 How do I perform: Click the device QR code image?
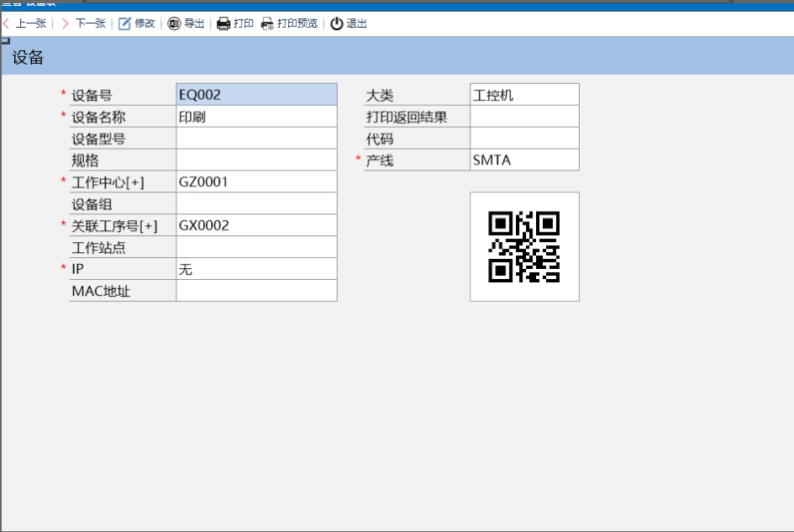(524, 246)
